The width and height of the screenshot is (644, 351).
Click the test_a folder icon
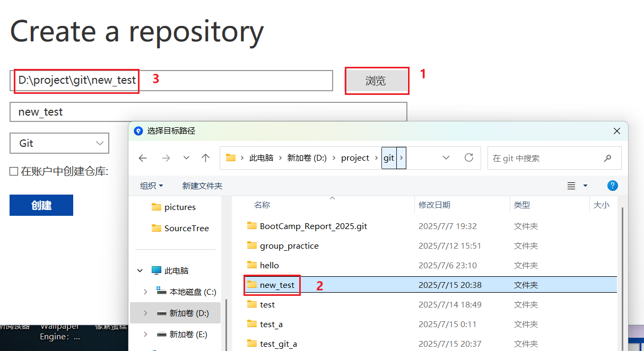(252, 324)
